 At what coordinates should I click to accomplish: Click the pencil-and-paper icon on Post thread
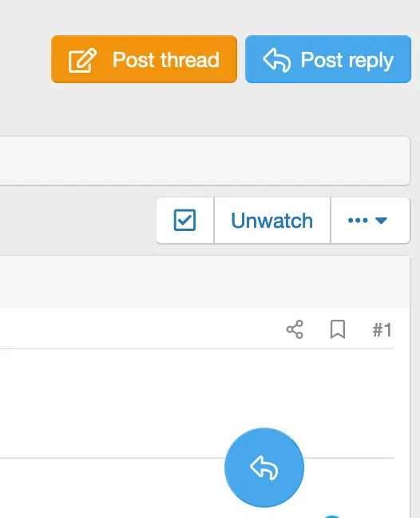[x=82, y=60]
